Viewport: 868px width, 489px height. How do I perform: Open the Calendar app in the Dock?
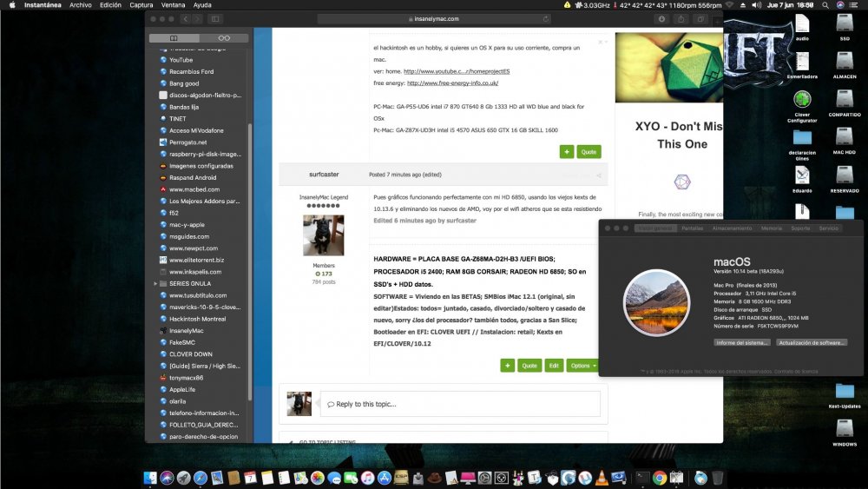pos(250,478)
